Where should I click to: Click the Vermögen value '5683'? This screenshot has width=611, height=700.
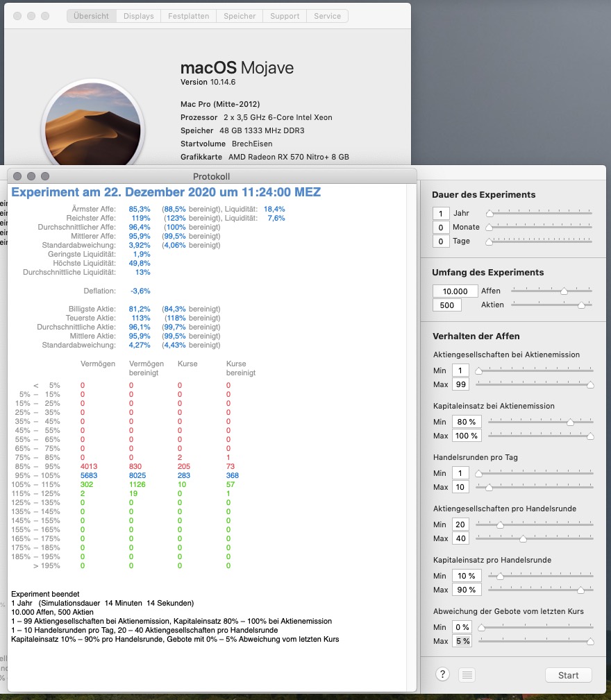pyautogui.click(x=89, y=475)
